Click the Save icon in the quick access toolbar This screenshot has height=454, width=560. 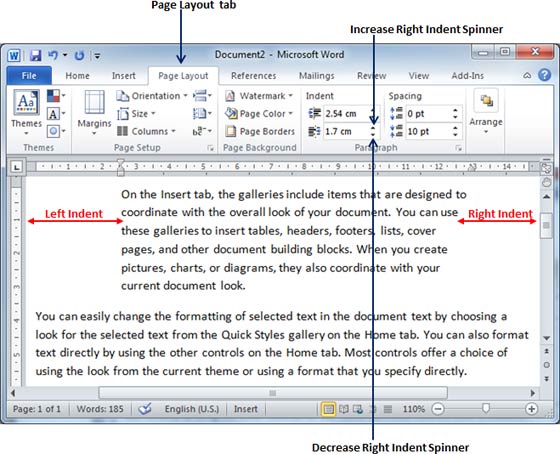[x=35, y=55]
